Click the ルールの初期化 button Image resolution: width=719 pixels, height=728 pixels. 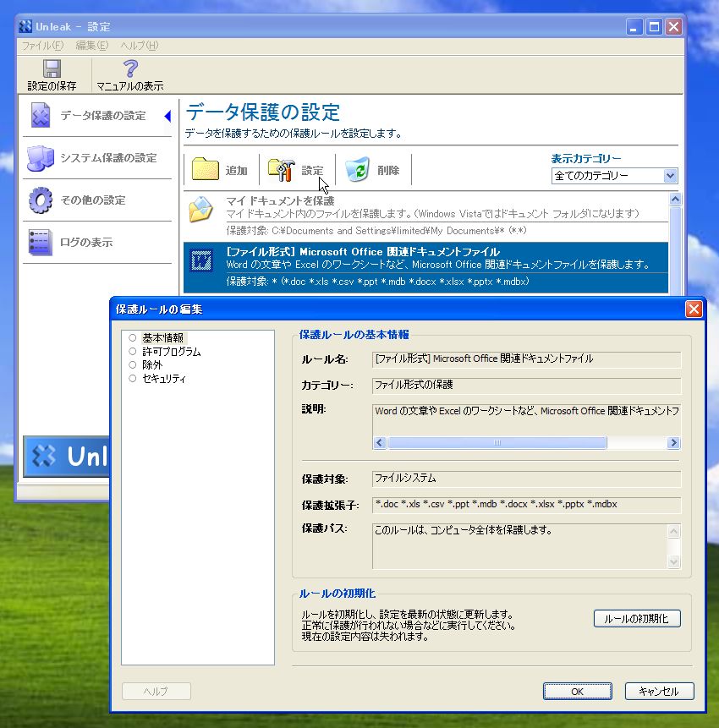tap(637, 618)
